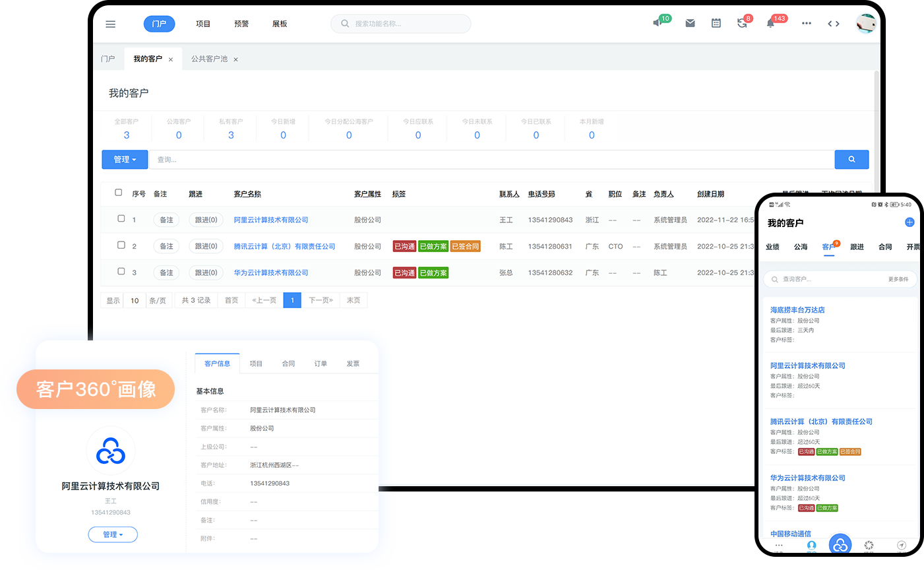Click the notification bell with 143 badge
This screenshot has height=570, width=924.
770,23
